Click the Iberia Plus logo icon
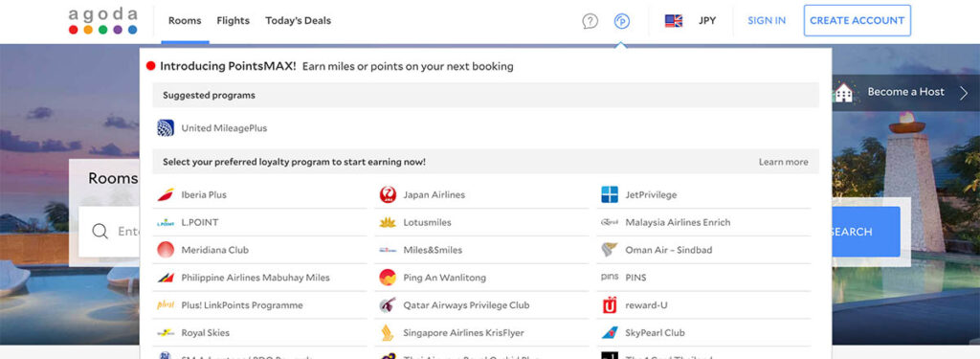Viewport: 980px width, 359px height. pos(166,195)
